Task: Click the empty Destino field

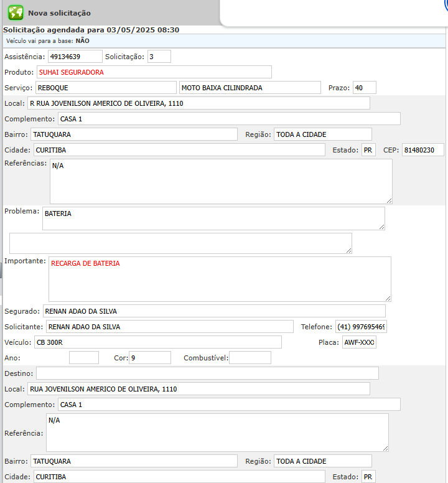Action: click(x=207, y=373)
